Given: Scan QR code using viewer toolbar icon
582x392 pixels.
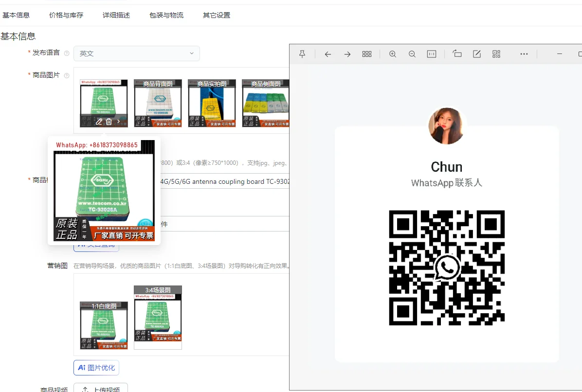Looking at the screenshot, I should (x=496, y=54).
